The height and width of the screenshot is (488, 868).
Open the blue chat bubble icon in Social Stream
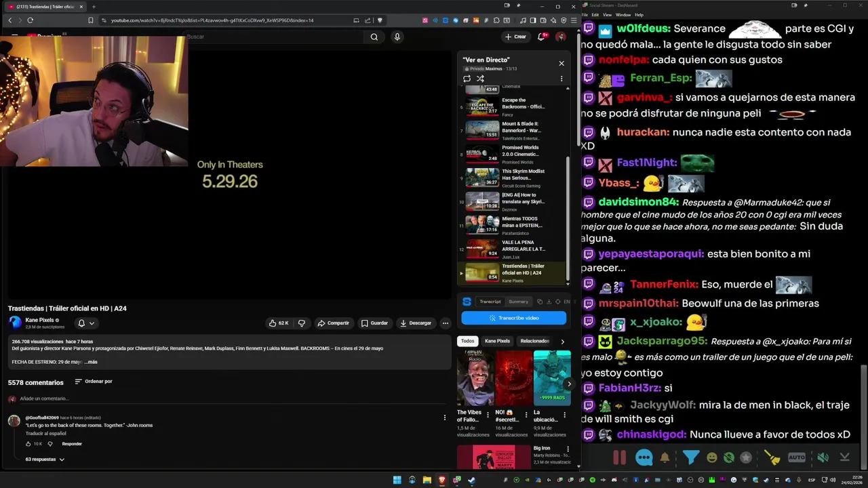click(x=644, y=457)
